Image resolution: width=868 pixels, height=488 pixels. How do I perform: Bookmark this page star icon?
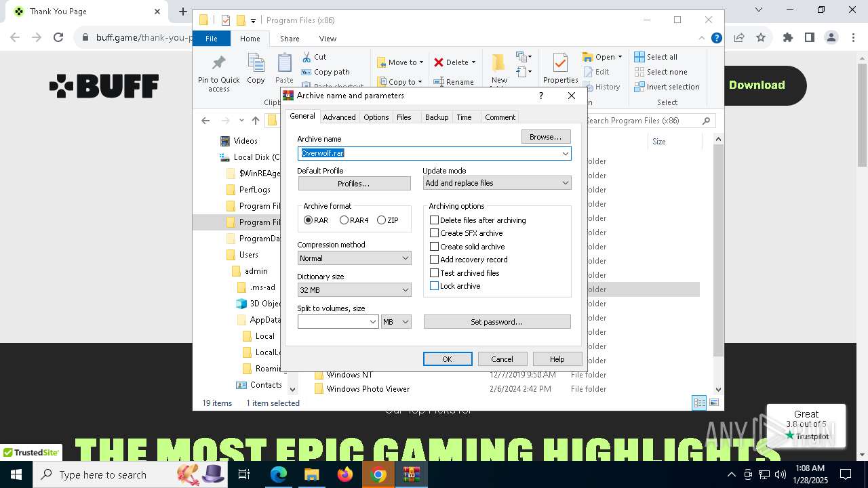761,37
